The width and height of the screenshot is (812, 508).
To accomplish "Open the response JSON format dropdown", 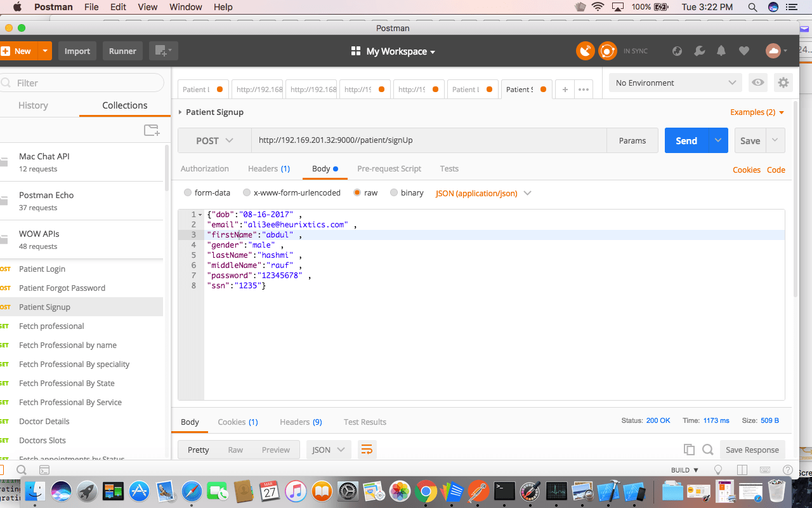I will pyautogui.click(x=329, y=450).
